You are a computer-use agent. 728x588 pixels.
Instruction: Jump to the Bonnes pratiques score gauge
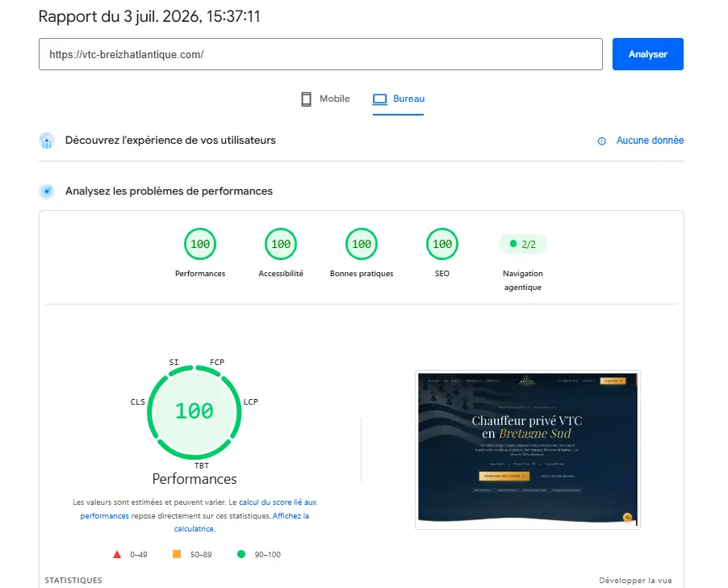pos(362,244)
